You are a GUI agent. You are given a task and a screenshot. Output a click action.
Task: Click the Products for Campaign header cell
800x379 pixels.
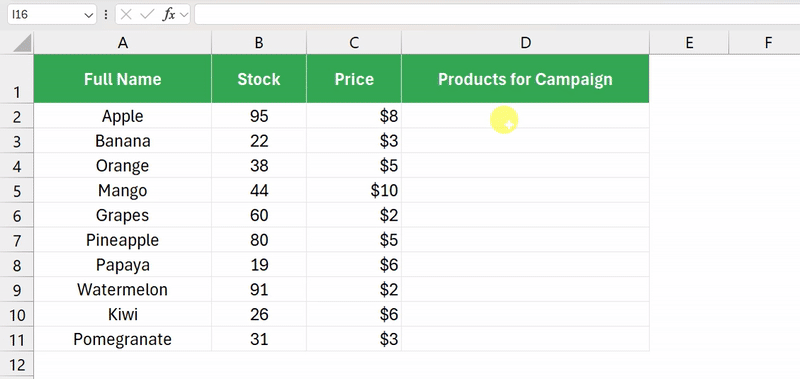pos(526,79)
